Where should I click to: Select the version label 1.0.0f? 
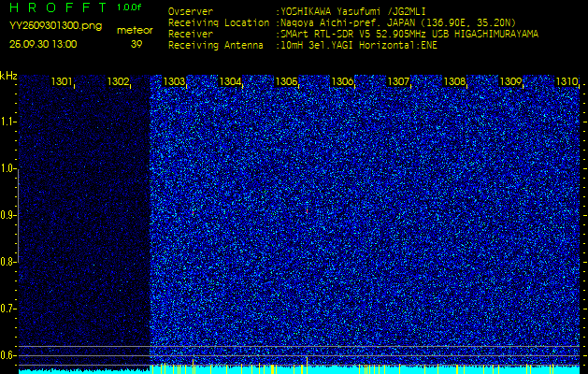[129, 7]
